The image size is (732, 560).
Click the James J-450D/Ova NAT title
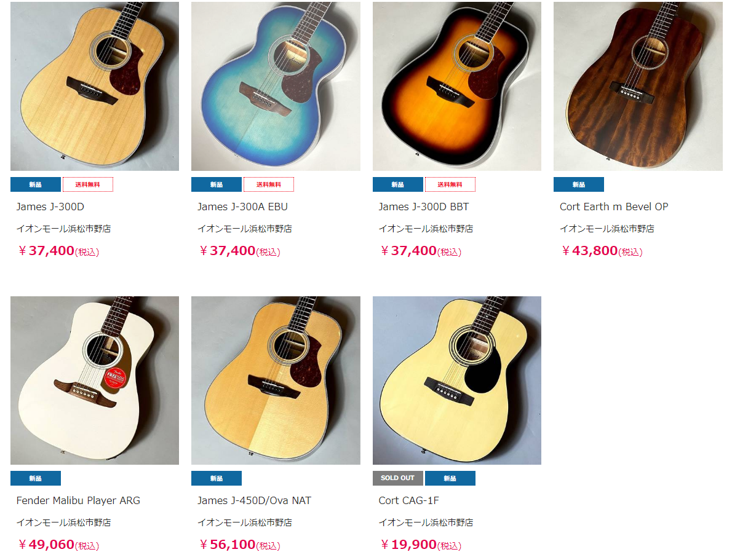tap(255, 501)
